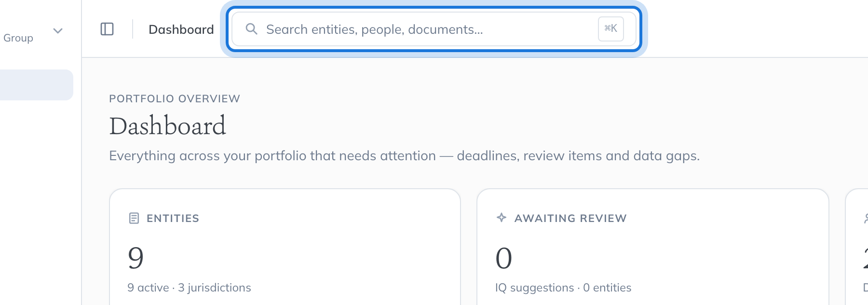
Task: Click the 'IQ suggestions · 0 entities' text
Action: pyautogui.click(x=563, y=288)
